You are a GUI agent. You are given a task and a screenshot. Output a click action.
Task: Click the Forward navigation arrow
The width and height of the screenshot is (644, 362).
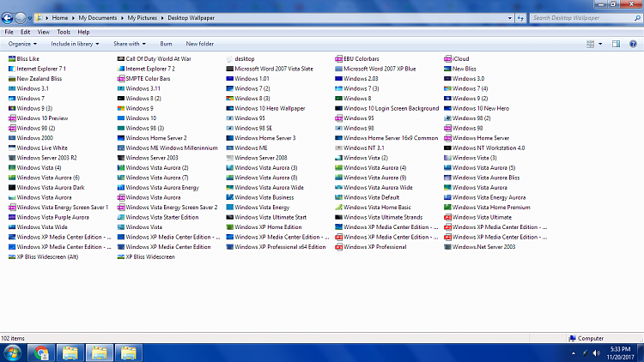click(x=20, y=18)
